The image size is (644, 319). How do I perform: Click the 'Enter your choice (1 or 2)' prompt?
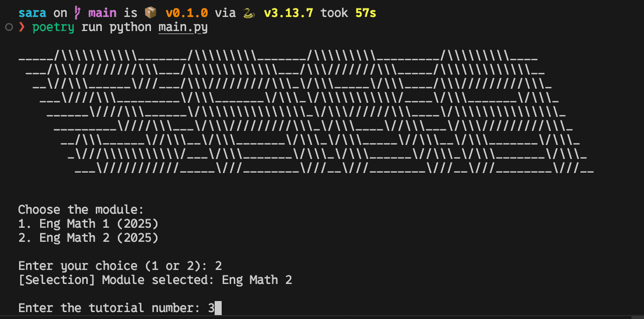pyautogui.click(x=113, y=266)
